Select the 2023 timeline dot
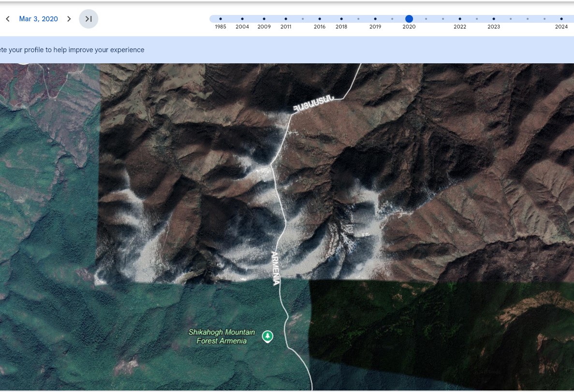This screenshot has height=392, width=574. point(494,19)
